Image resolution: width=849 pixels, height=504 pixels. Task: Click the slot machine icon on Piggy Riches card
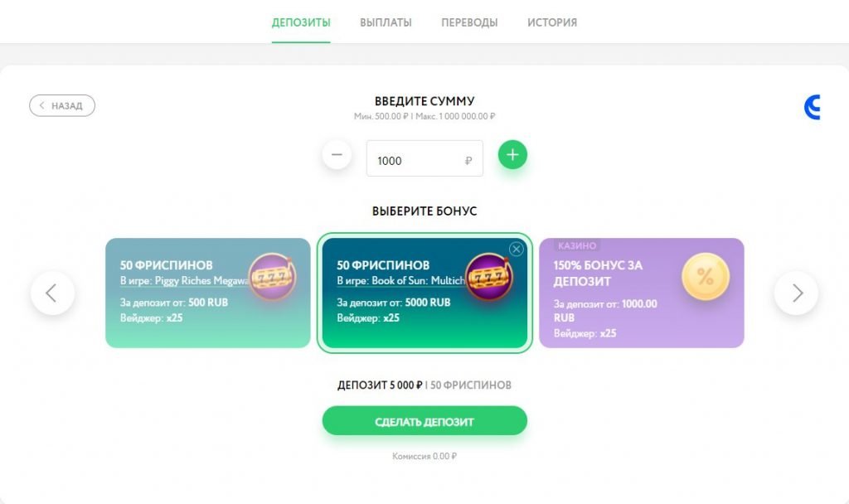point(273,279)
